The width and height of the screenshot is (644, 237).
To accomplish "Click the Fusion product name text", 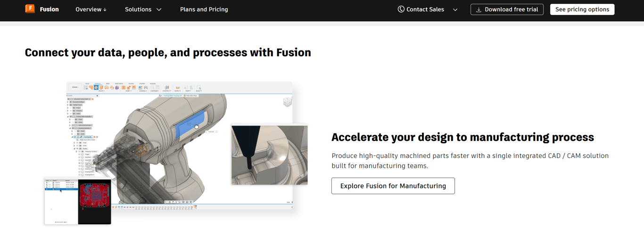I will coord(49,9).
